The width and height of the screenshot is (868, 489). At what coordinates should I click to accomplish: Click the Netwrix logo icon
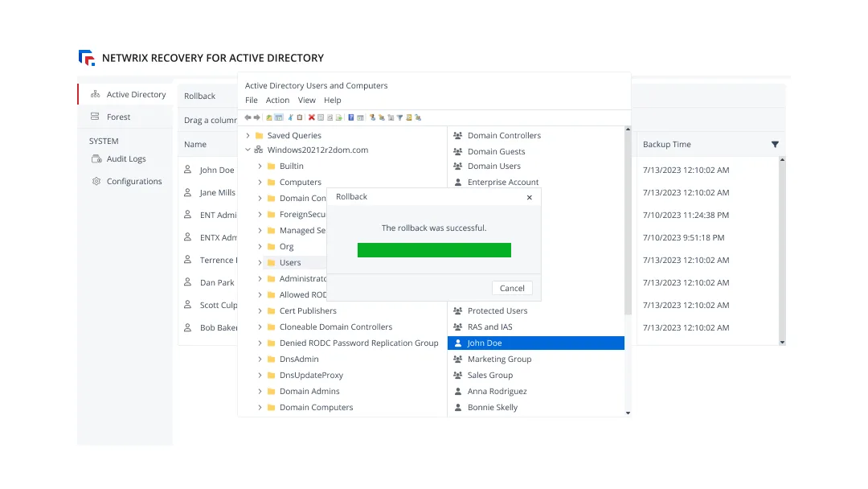(x=87, y=58)
